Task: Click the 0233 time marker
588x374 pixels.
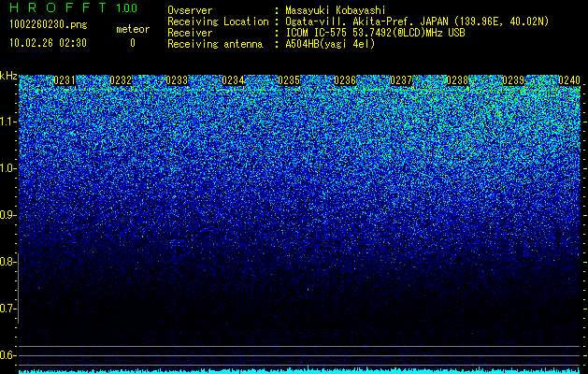Action: [177, 80]
